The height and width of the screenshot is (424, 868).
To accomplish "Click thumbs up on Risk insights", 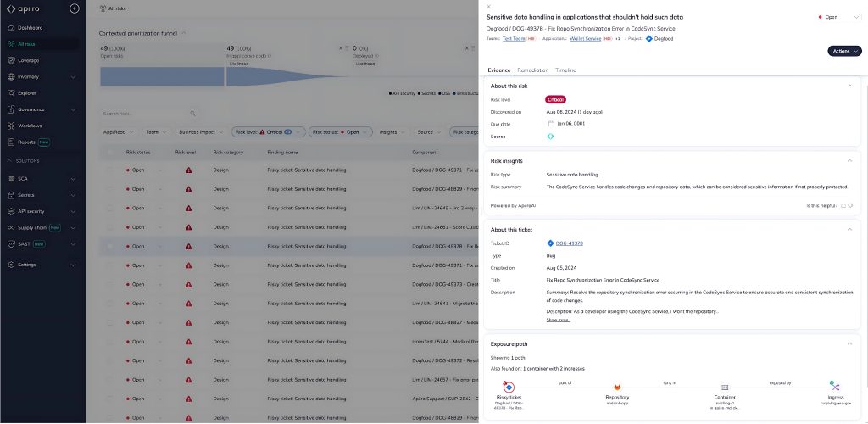I will tap(843, 205).
